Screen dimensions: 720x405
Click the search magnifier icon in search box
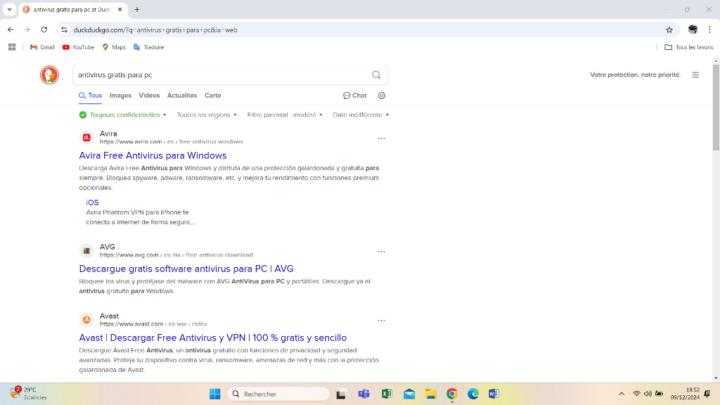(x=376, y=75)
